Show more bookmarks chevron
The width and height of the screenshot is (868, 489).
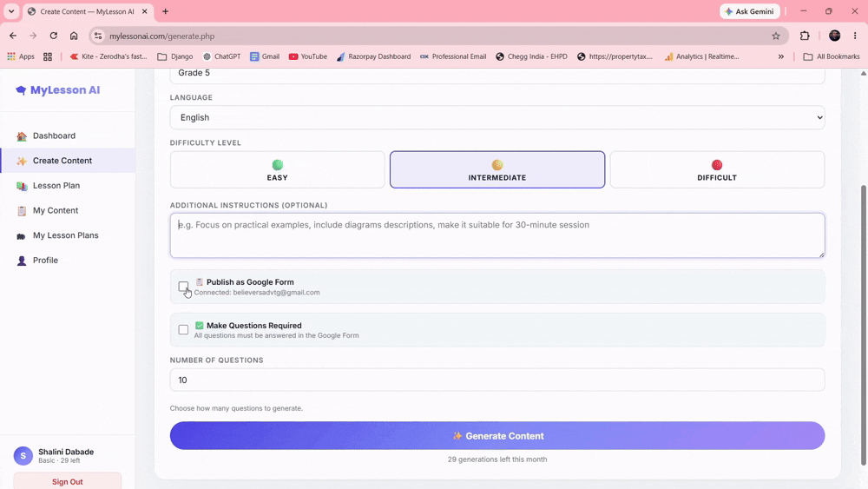click(x=780, y=56)
